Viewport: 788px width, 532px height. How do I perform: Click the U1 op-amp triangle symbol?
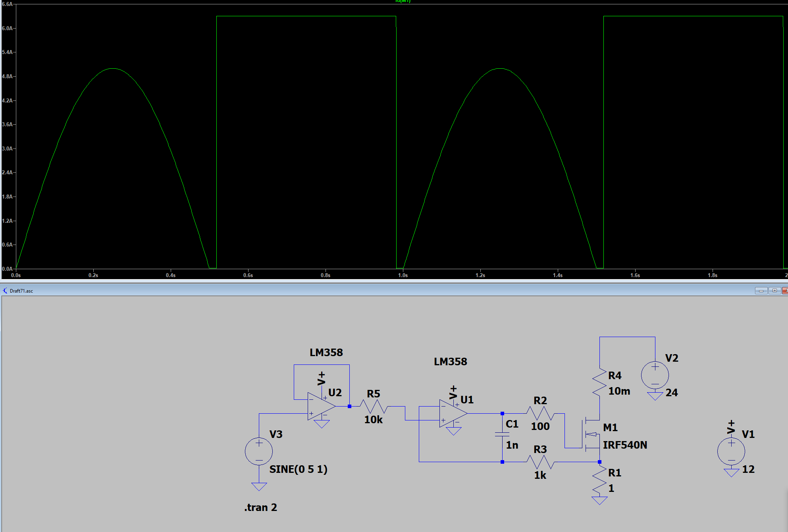tap(453, 413)
